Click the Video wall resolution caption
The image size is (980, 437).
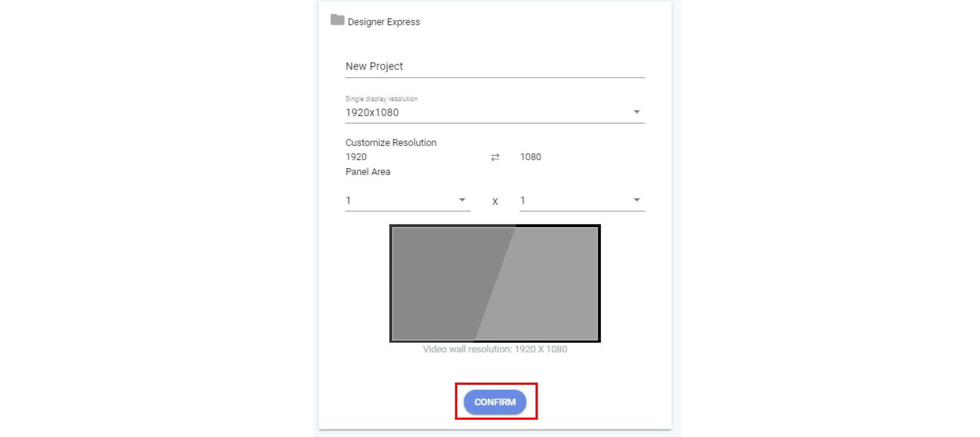495,349
